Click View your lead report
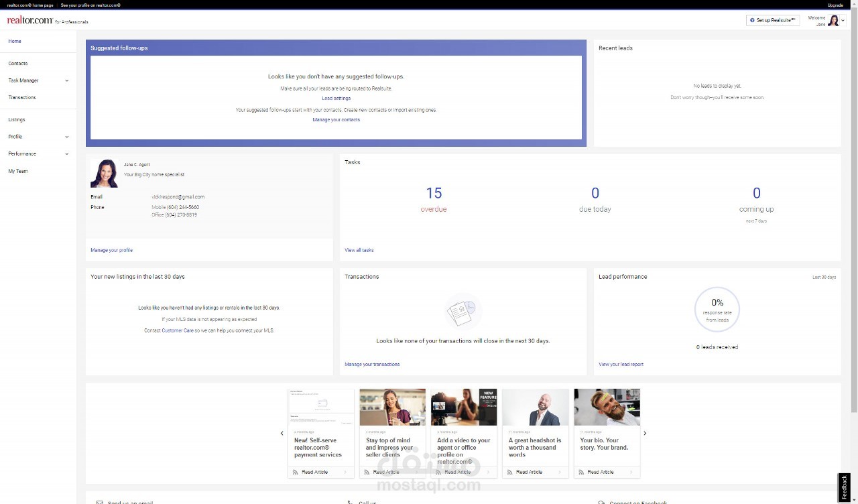The image size is (858, 504). [621, 365]
